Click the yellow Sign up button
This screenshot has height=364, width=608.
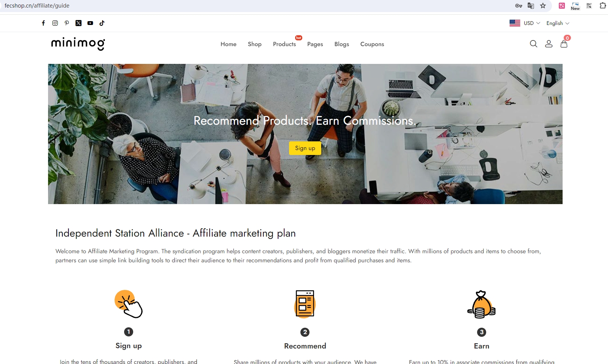tap(305, 148)
